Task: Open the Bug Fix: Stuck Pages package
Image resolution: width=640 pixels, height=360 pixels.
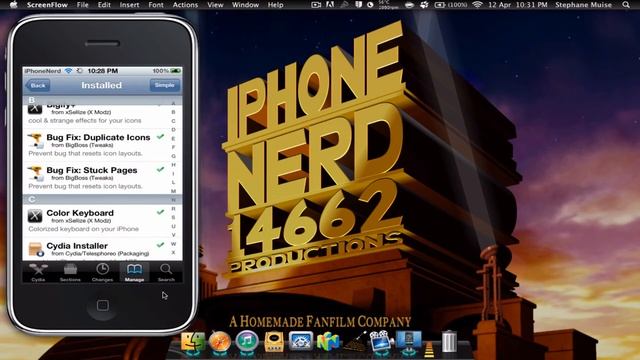Action: click(96, 178)
